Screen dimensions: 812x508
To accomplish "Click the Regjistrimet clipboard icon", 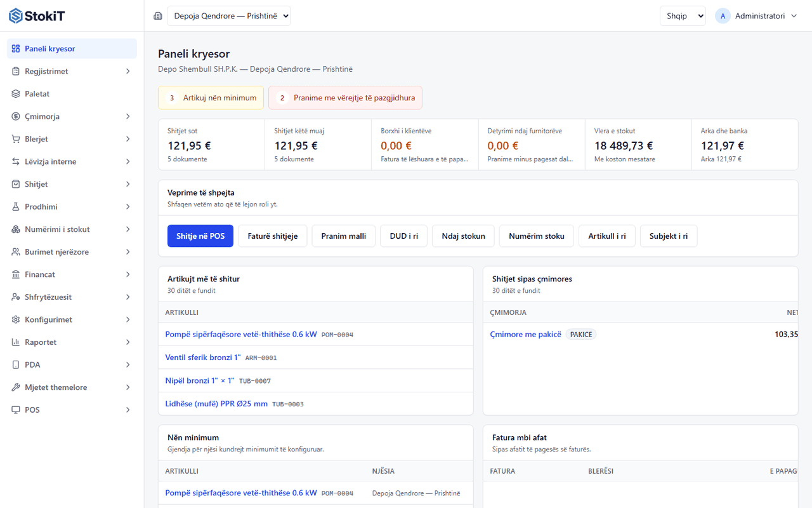I will tap(16, 71).
